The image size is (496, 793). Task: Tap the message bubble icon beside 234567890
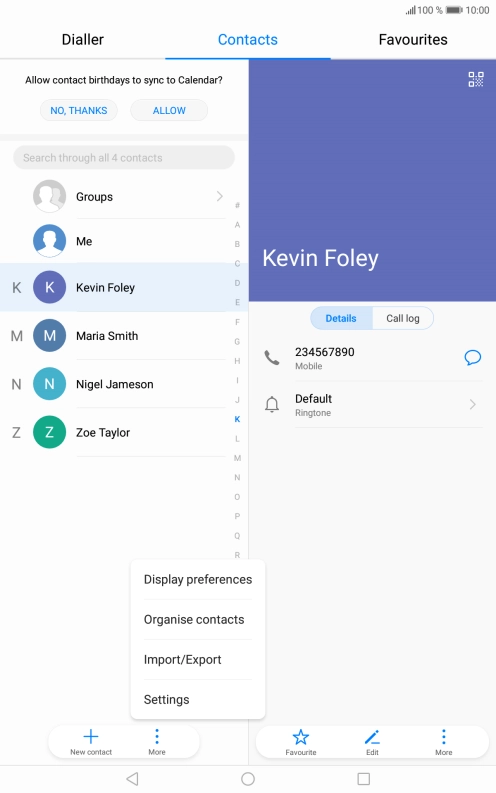click(x=472, y=358)
